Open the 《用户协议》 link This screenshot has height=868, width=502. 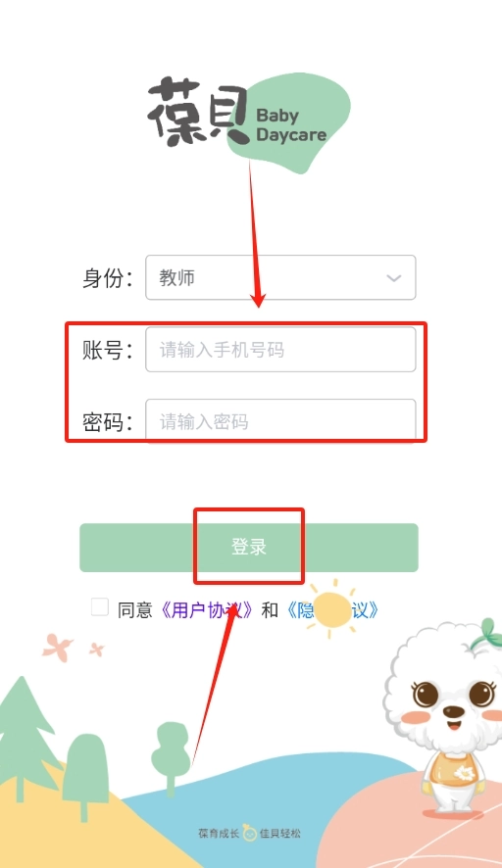206,610
